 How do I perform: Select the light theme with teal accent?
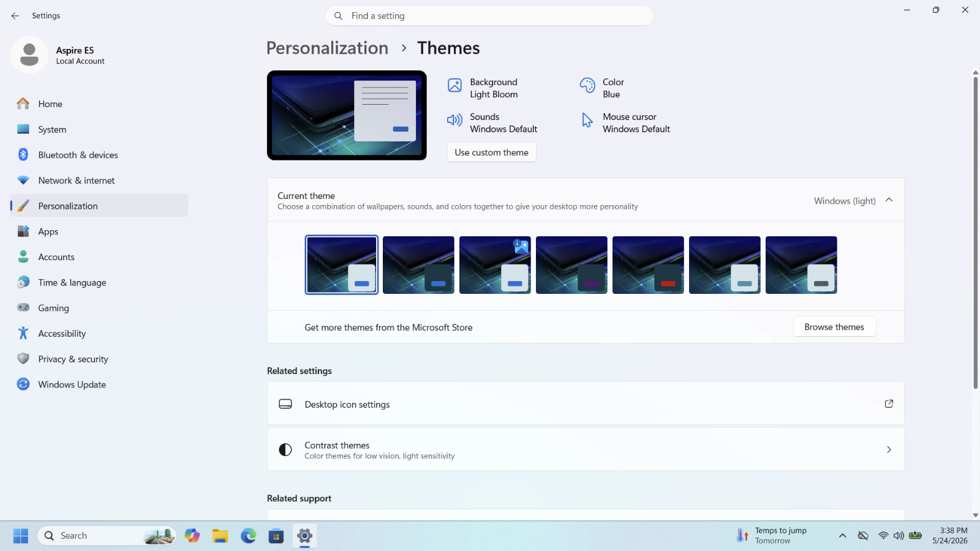coord(725,265)
